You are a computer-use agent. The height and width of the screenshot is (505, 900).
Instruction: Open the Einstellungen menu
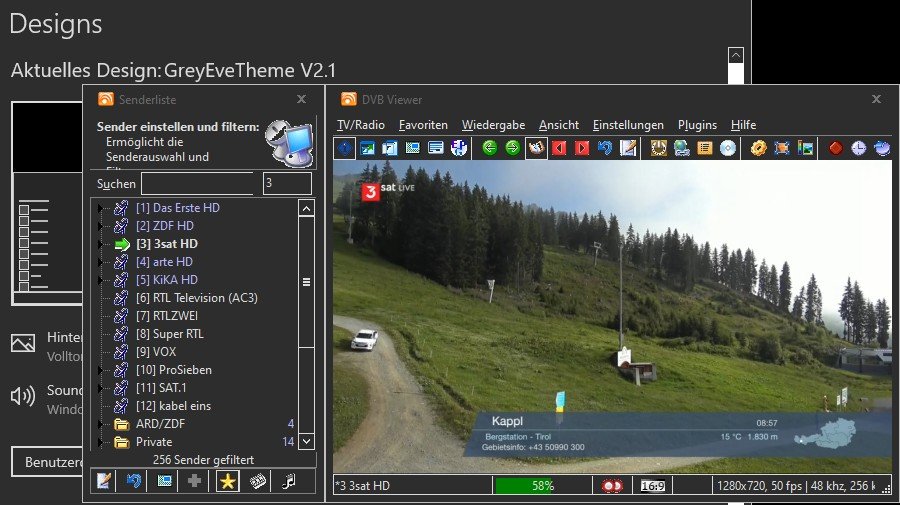pyautogui.click(x=628, y=125)
